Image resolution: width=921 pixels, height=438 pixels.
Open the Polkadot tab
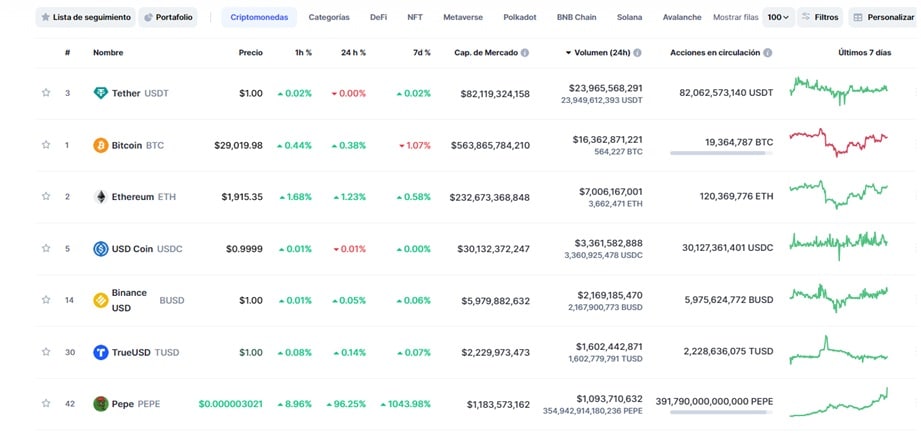[520, 18]
